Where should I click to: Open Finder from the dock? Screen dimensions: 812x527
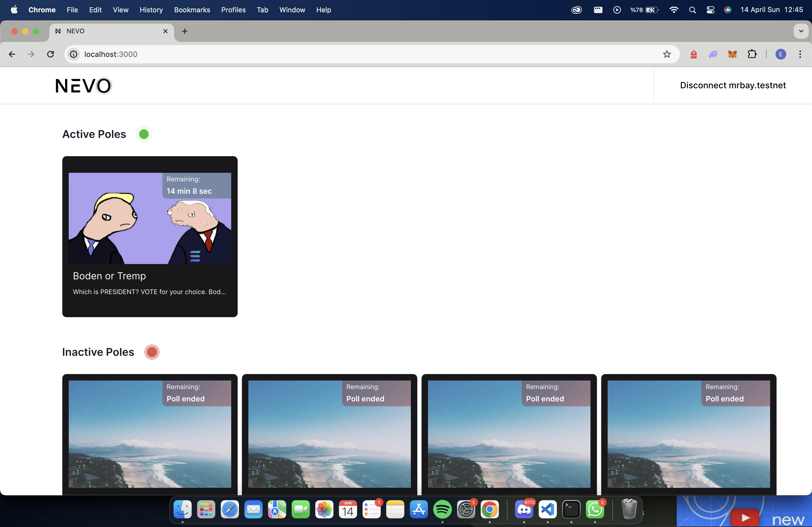click(183, 510)
